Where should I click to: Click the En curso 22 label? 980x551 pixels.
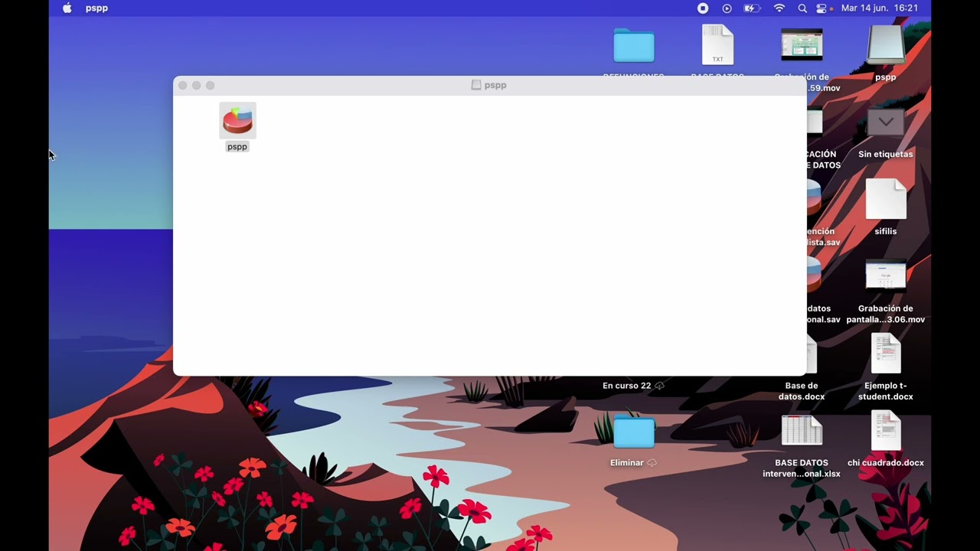point(626,386)
